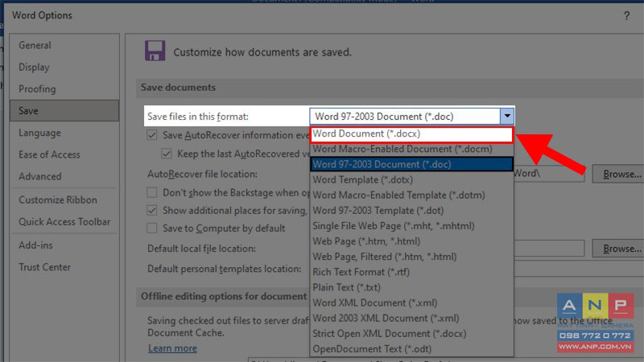
Task: Open the General options category
Action: (35, 45)
